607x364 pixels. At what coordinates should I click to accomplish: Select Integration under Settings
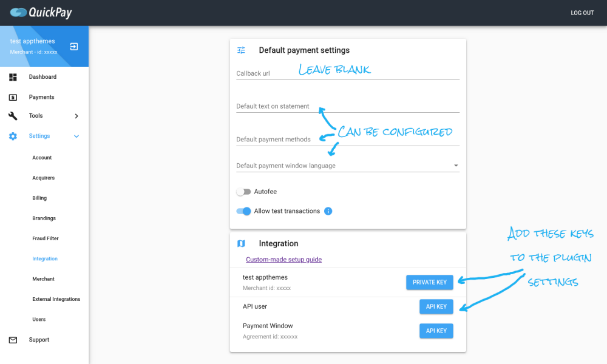(45, 259)
